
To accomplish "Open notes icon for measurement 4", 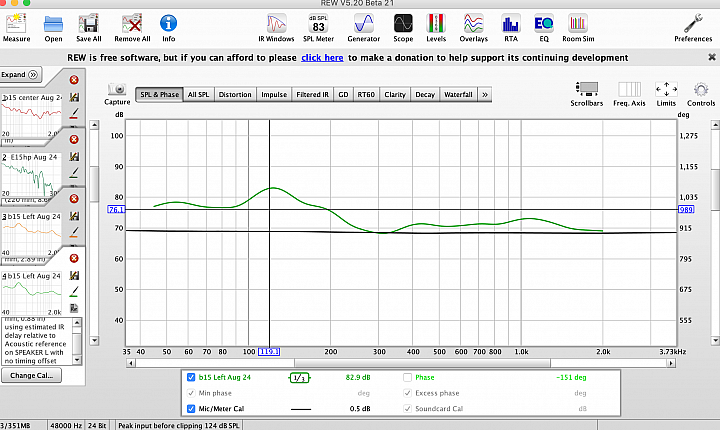I will pyautogui.click(x=74, y=308).
